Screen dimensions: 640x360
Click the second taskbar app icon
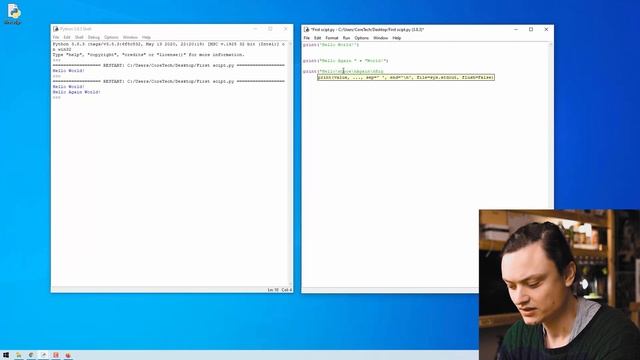tap(31, 355)
